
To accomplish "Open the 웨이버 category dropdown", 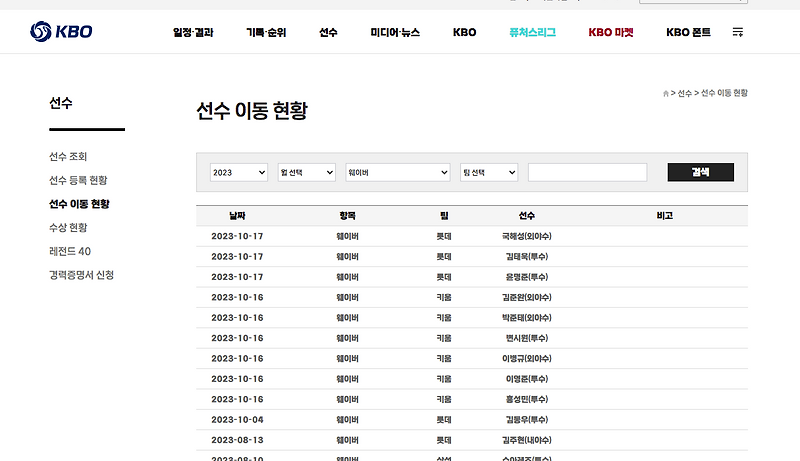I will coord(397,172).
